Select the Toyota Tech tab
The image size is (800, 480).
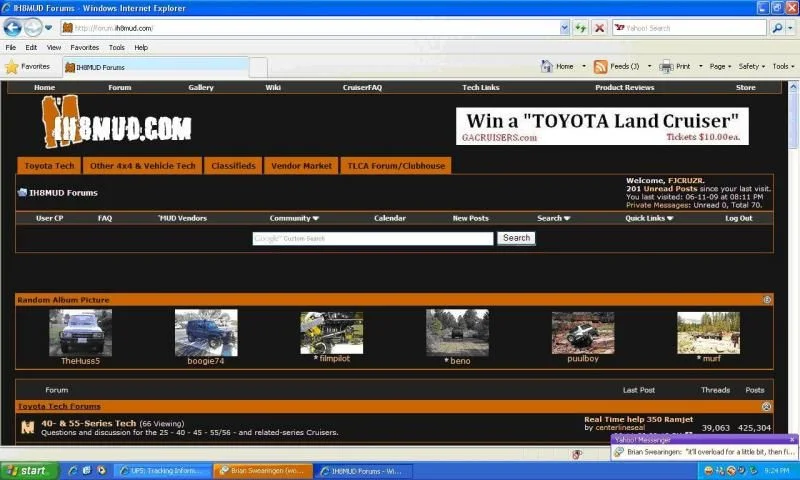49,166
